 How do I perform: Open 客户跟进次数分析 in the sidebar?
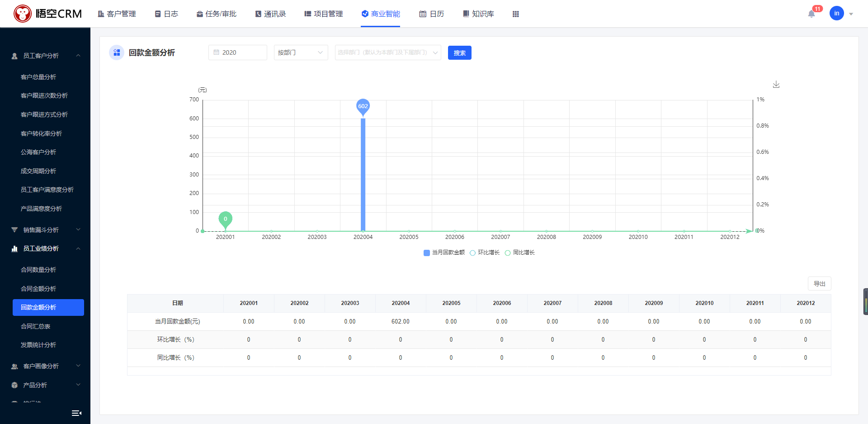click(x=44, y=95)
